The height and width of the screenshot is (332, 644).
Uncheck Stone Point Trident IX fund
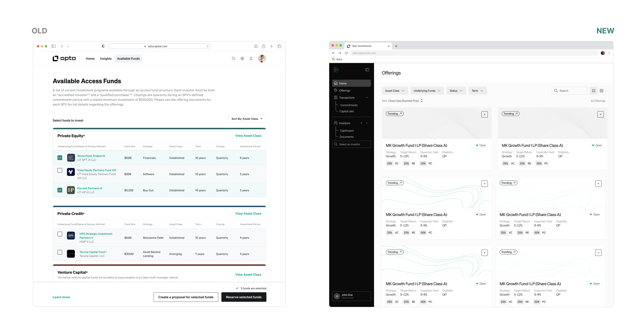(60, 158)
